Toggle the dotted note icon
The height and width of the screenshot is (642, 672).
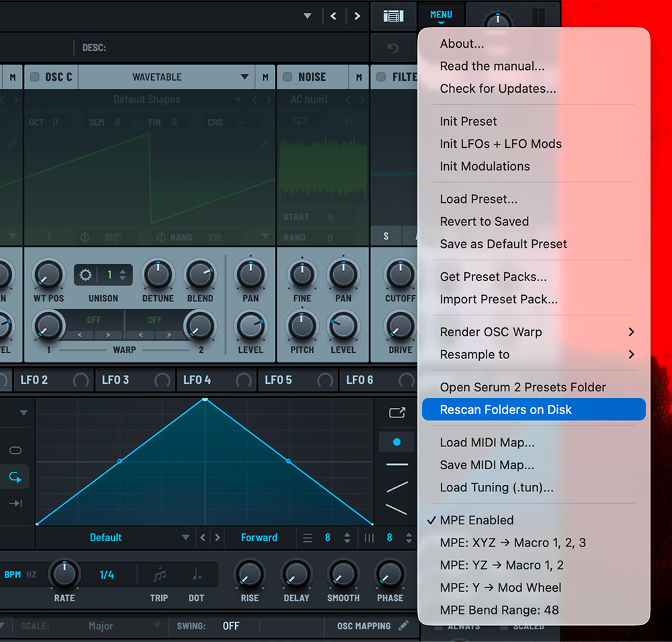click(196, 574)
